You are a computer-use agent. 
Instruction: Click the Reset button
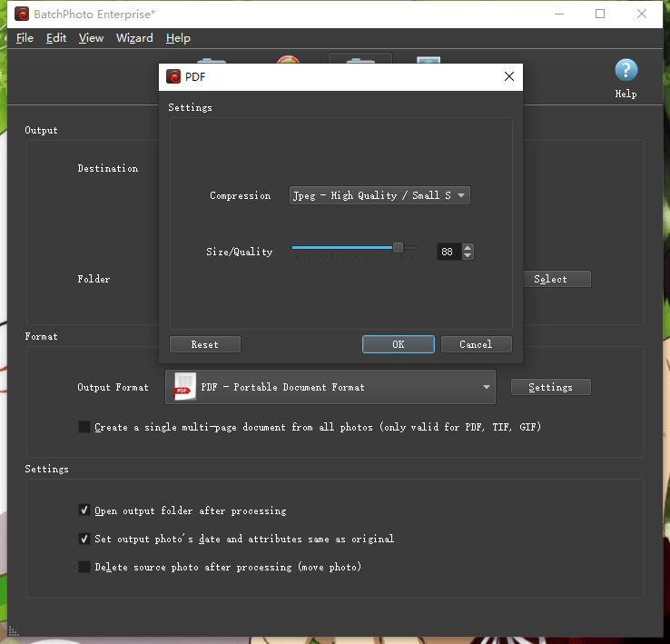pos(205,344)
